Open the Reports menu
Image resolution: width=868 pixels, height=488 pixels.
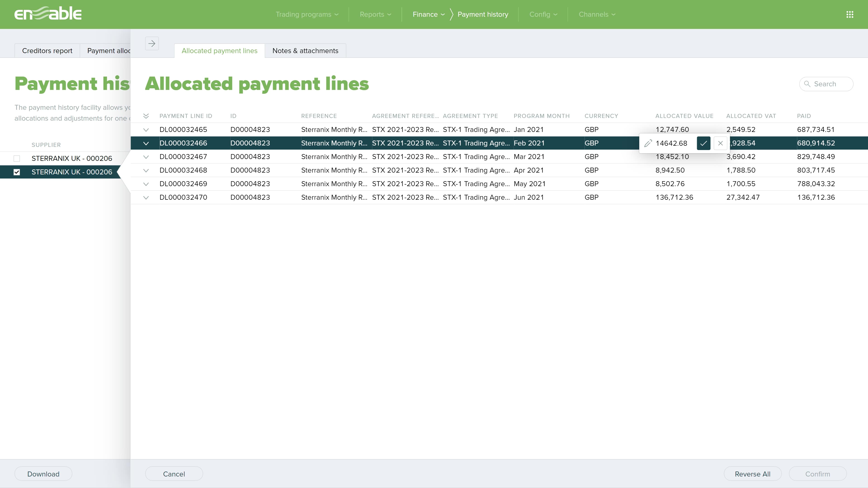point(375,14)
